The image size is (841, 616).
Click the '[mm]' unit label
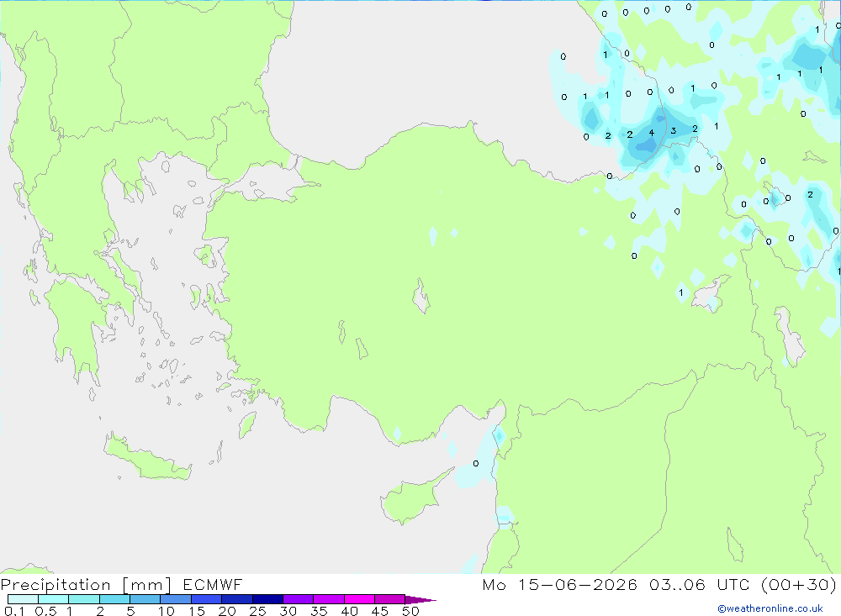[x=146, y=585]
